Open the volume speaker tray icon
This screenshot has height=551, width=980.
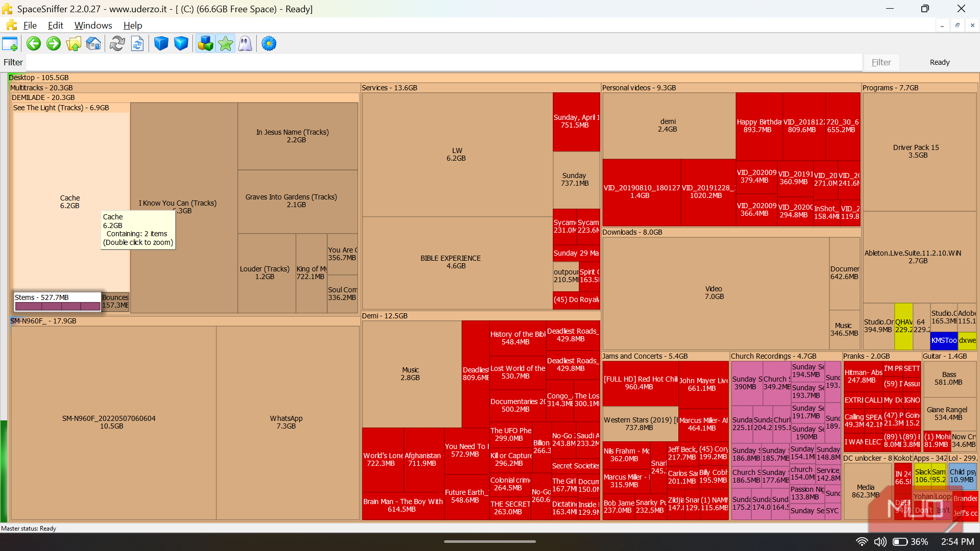880,542
